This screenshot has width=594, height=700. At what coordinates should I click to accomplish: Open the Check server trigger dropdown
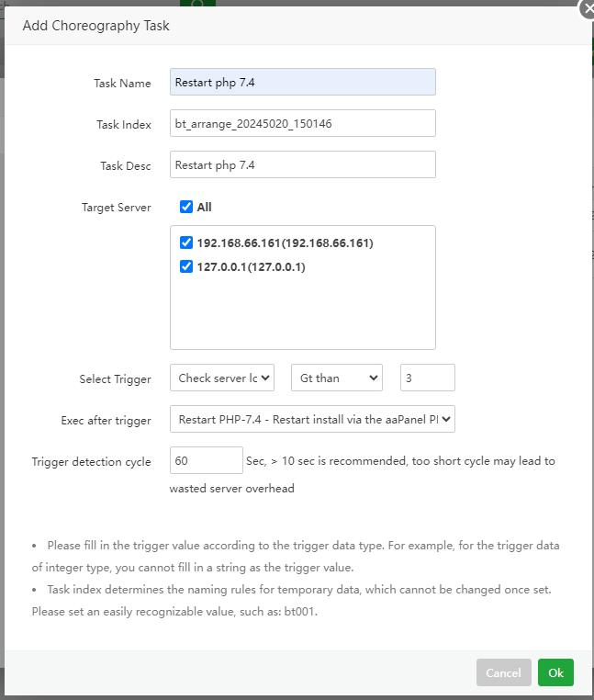(222, 378)
